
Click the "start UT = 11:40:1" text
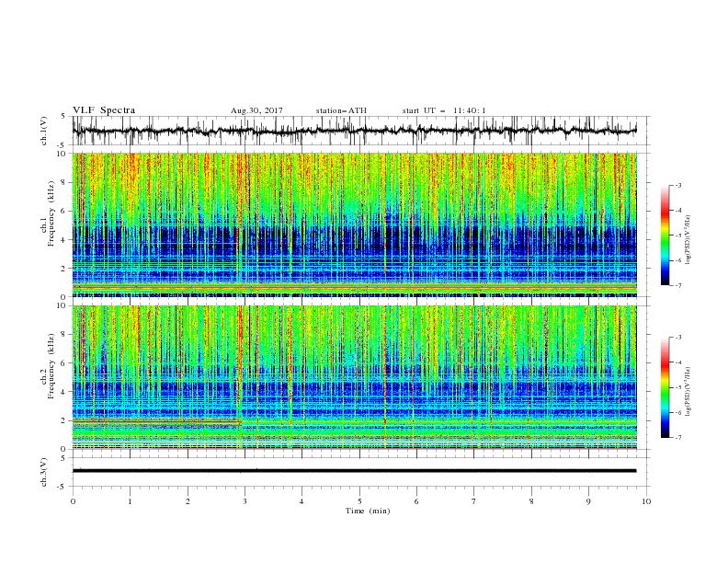[x=444, y=110]
